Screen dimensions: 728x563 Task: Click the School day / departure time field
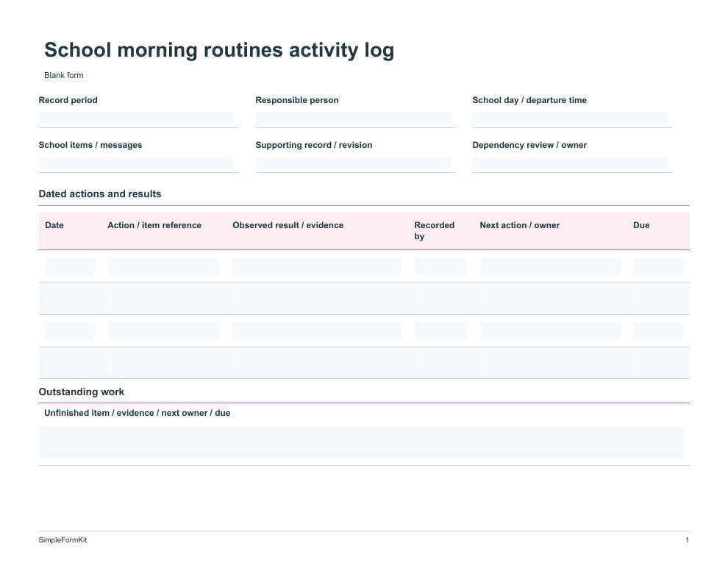pos(570,118)
